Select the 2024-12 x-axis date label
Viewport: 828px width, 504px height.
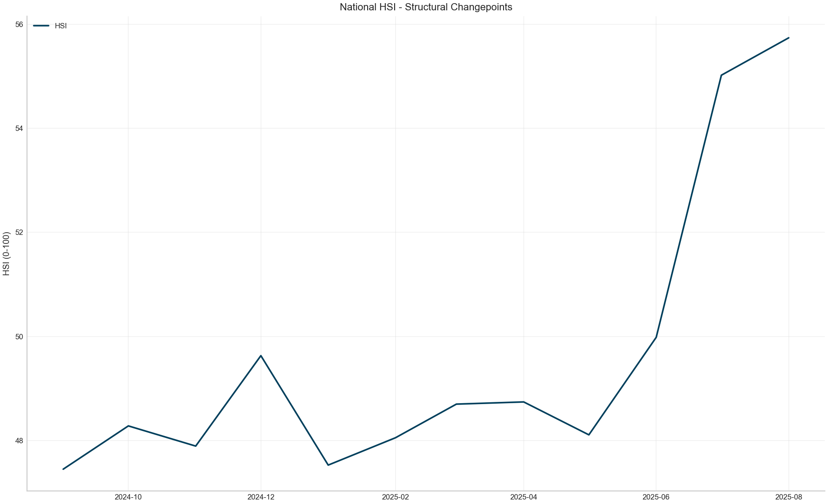pyautogui.click(x=261, y=497)
